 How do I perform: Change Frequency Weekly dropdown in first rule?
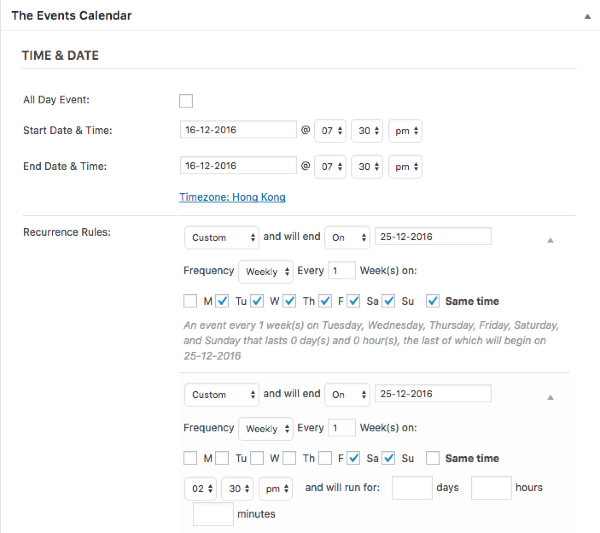click(266, 271)
